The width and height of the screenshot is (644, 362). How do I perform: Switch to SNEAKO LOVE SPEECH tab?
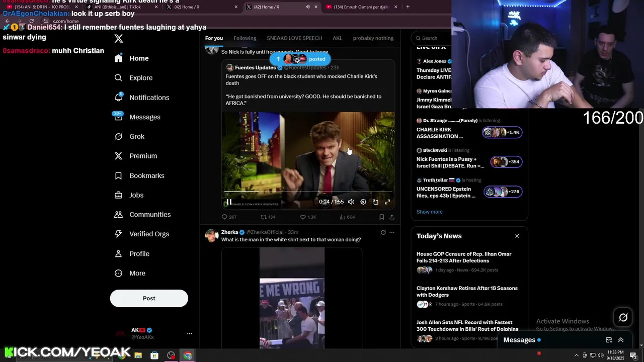294,38
